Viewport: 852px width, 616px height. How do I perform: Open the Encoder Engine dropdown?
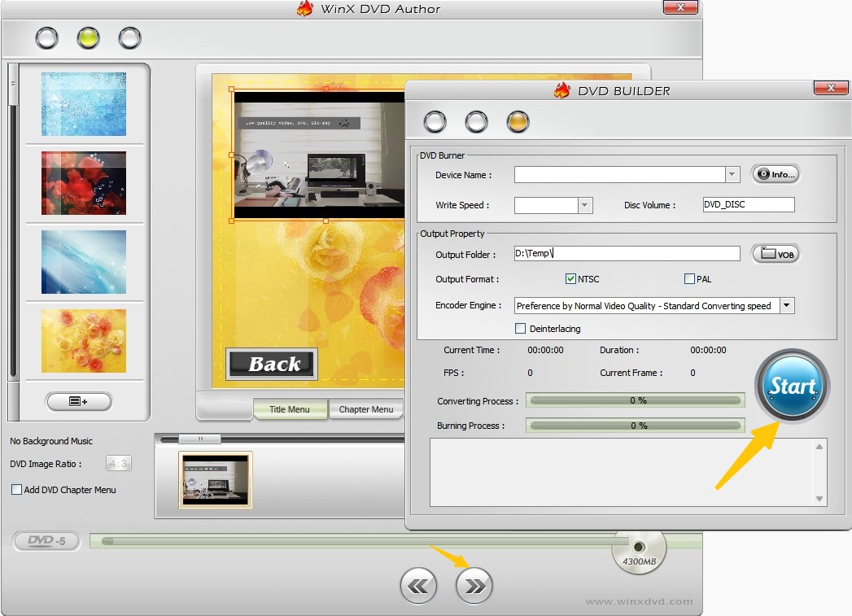click(x=786, y=305)
